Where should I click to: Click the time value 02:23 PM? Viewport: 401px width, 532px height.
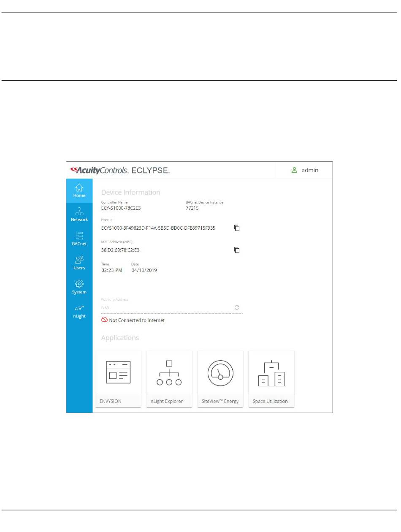pos(112,270)
